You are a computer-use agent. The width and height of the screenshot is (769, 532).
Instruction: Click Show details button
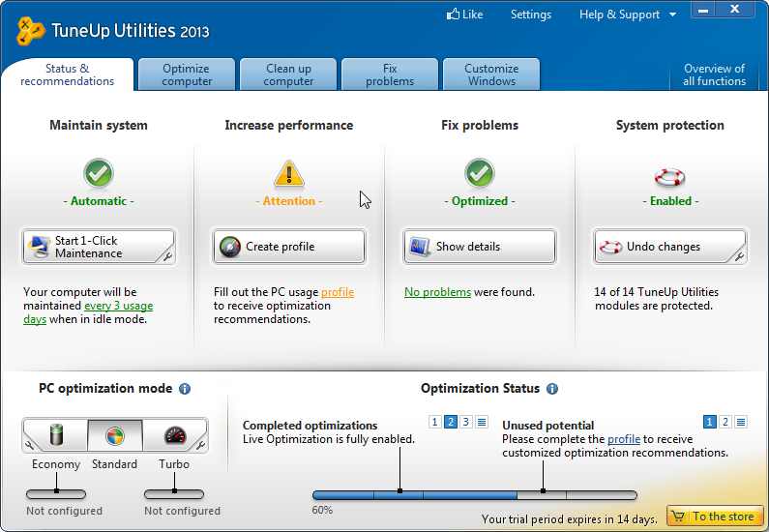(x=480, y=247)
